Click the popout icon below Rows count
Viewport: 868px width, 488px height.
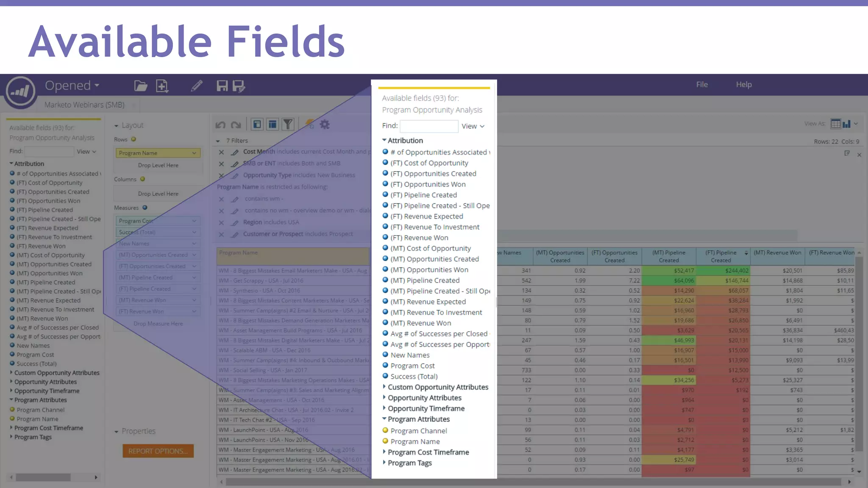pos(847,153)
